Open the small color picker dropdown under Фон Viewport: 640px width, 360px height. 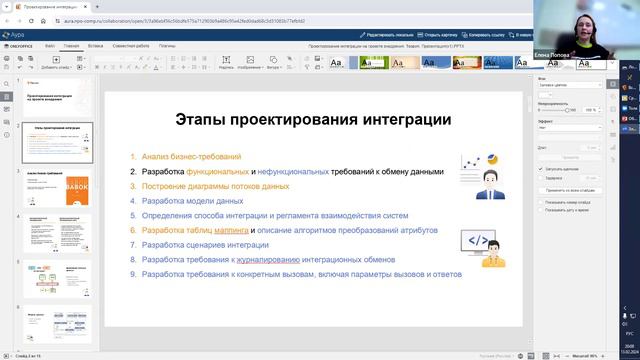point(545,95)
